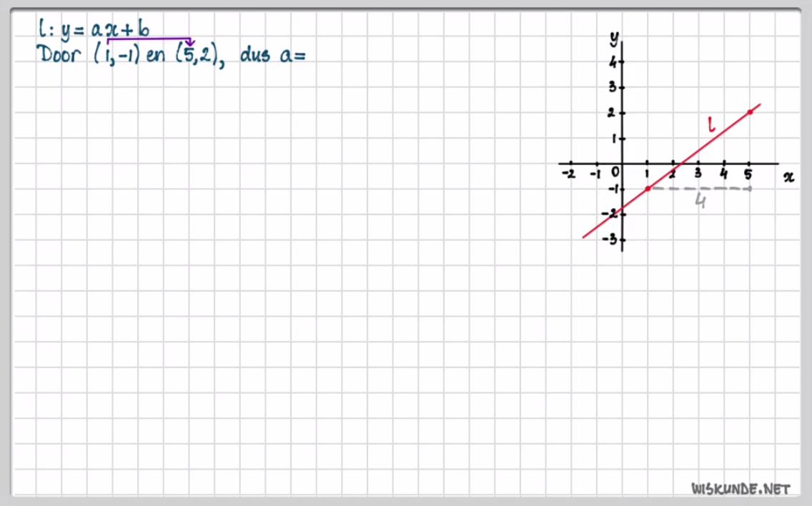Click the '-2' label on the x-axis
Image resolution: width=812 pixels, height=506 pixels.
point(568,174)
